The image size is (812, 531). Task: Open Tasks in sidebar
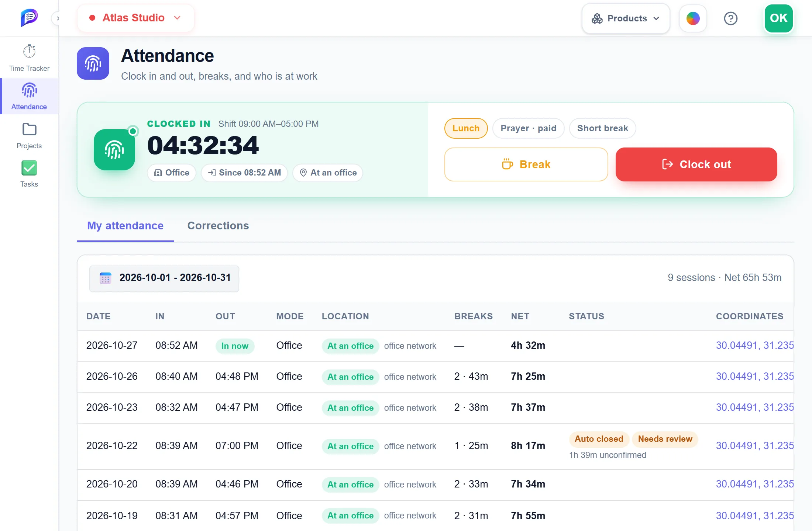point(29,174)
